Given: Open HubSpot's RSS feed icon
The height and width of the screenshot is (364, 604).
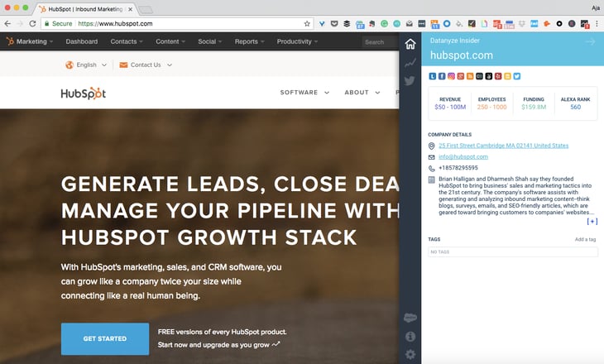Looking at the screenshot, I should click(x=470, y=76).
